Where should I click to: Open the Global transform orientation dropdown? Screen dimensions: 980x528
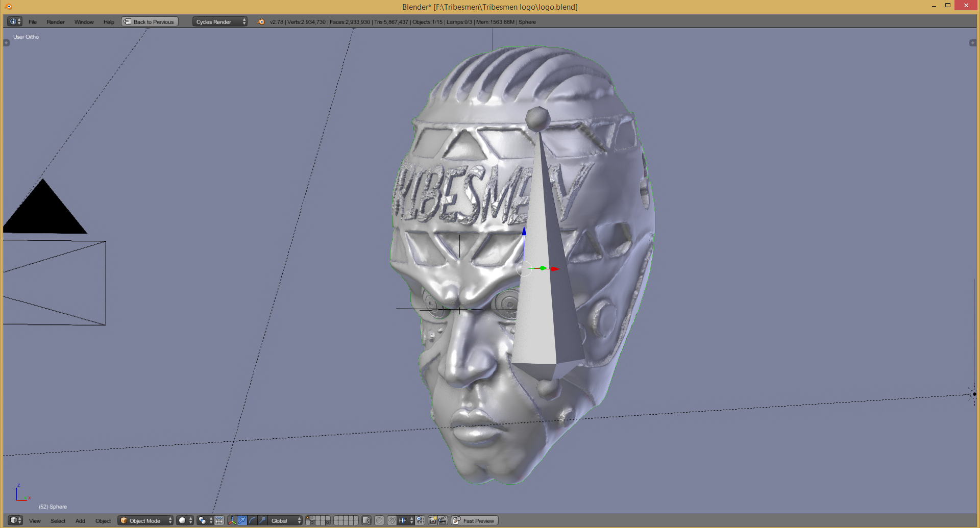[285, 520]
